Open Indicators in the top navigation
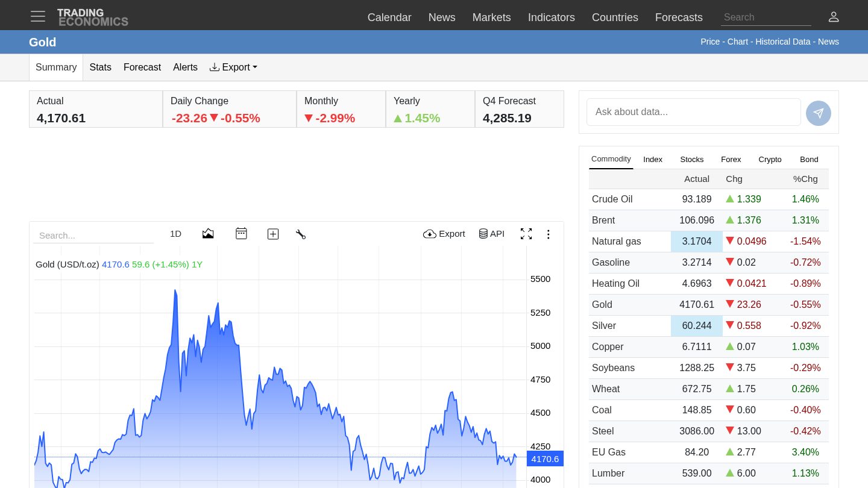Screen dimensions: 868x488 pyautogui.click(x=552, y=17)
